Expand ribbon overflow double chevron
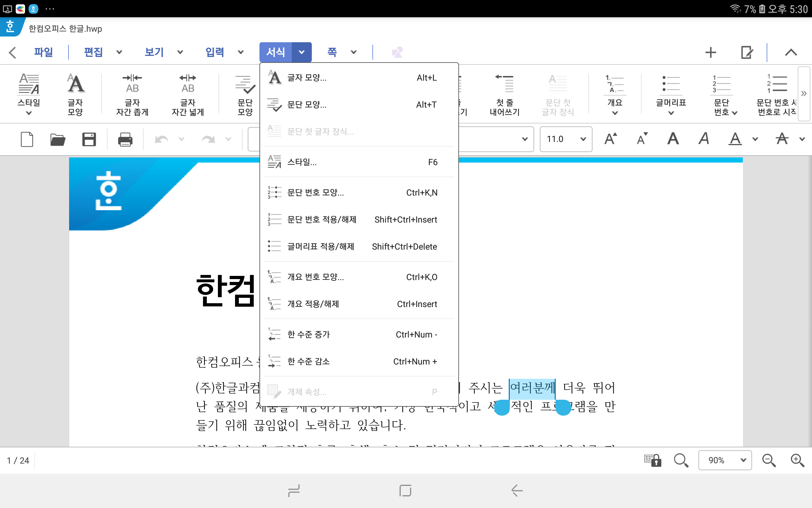The height and width of the screenshot is (508, 812). 804,94
